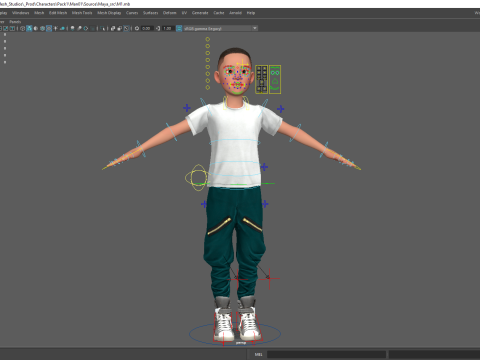480x360 pixels.
Task: Open the Surfaces menu
Action: click(x=150, y=13)
